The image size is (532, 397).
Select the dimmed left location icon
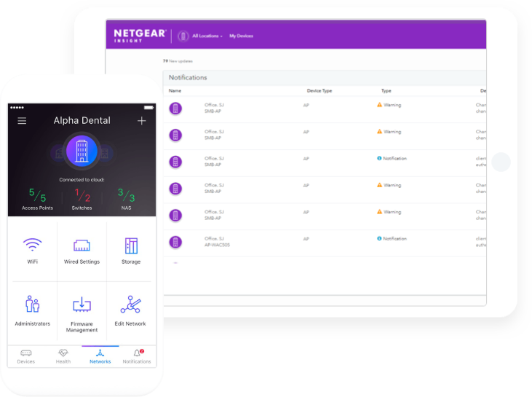click(x=57, y=153)
